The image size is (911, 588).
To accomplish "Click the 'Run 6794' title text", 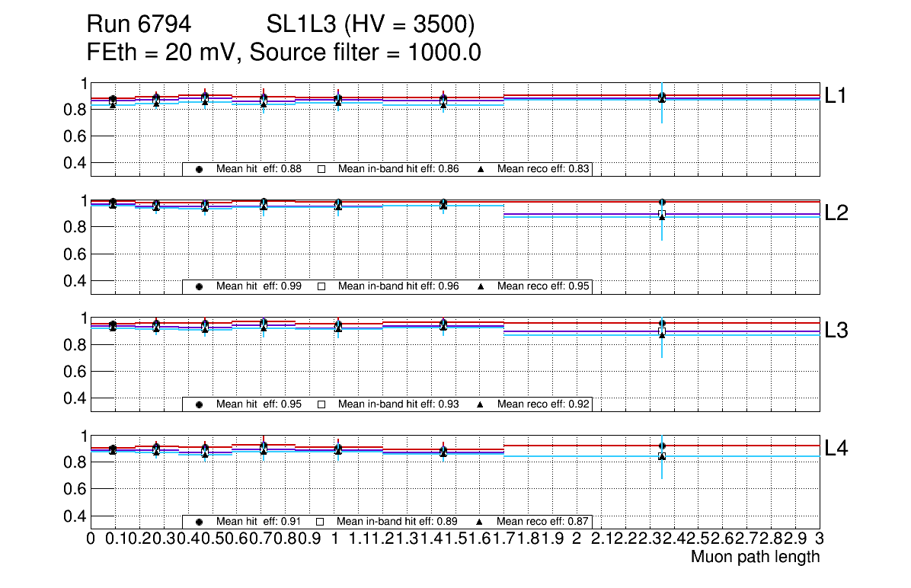I will tap(139, 25).
